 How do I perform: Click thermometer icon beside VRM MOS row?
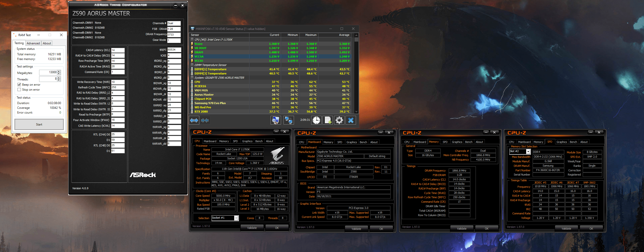[192, 90]
